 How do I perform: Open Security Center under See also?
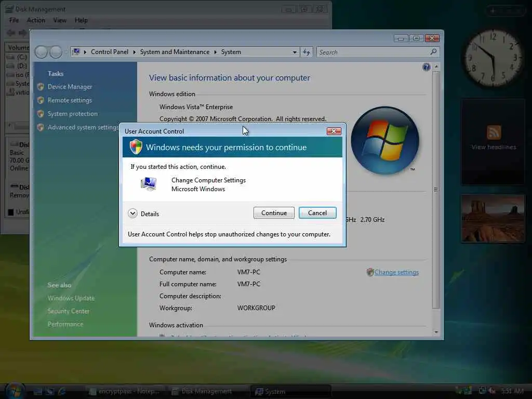click(69, 311)
